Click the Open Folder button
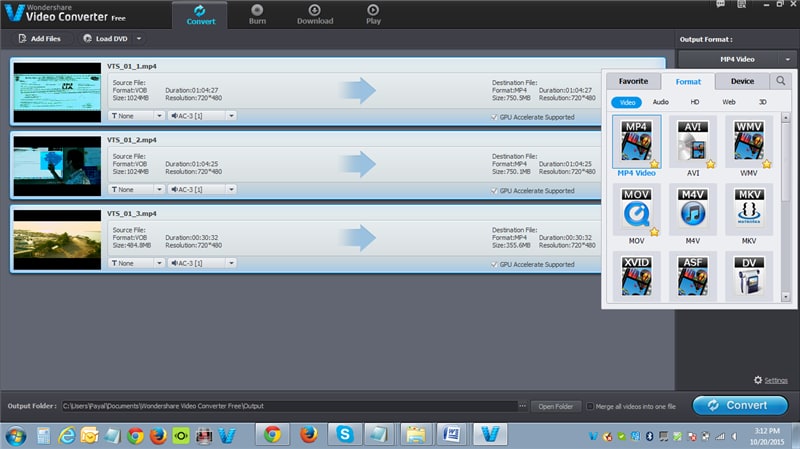The height and width of the screenshot is (449, 800). click(556, 407)
